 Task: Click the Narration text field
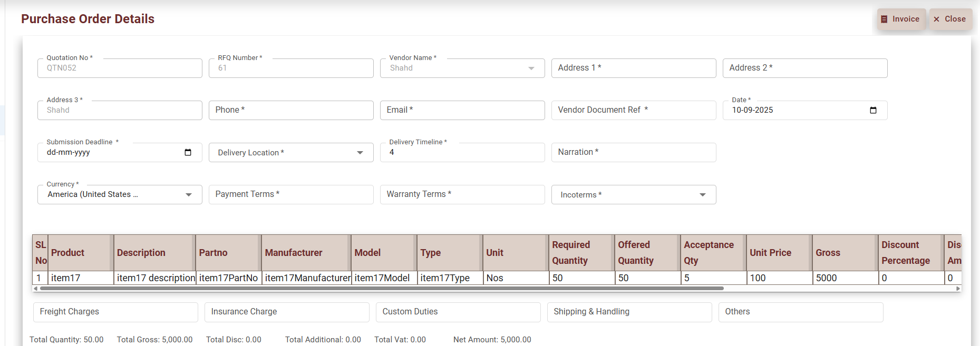click(633, 152)
